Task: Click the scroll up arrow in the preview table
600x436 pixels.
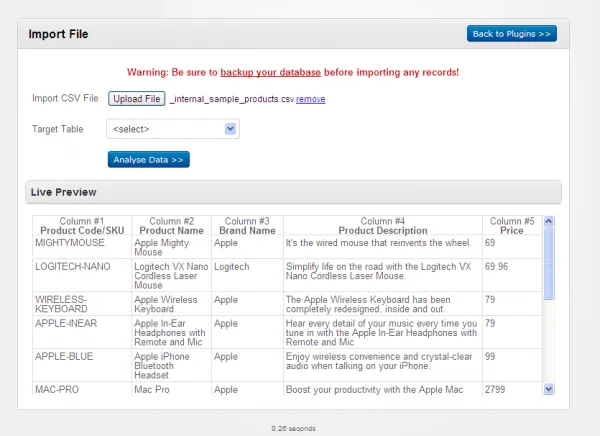Action: [548, 222]
